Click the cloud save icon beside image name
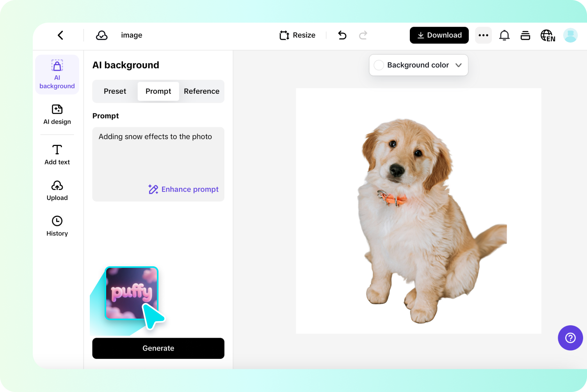This screenshot has width=587, height=392. tap(101, 35)
